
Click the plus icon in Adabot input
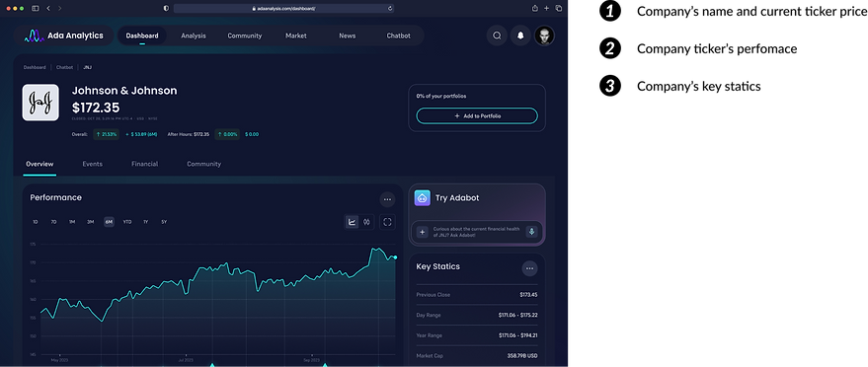(422, 232)
